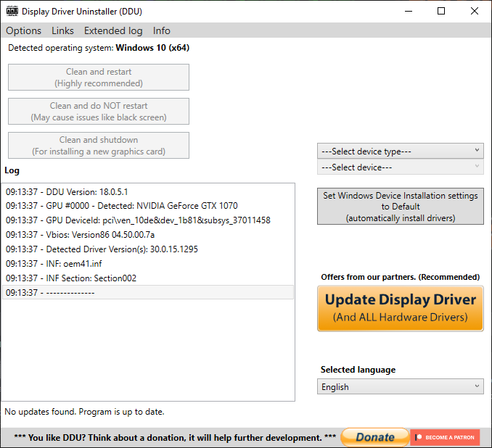Open the Extended log menu
Image resolution: width=492 pixels, height=448 pixels.
[x=113, y=30]
